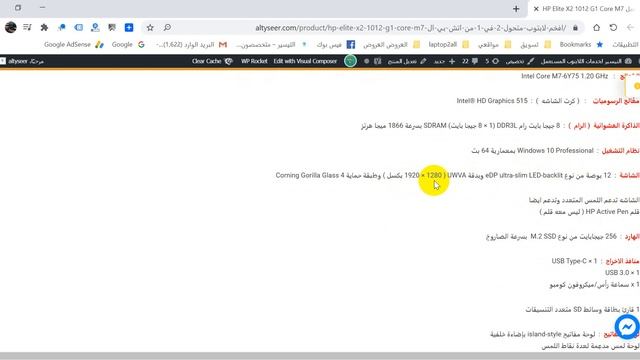Open the Facebook bookmark
Screen dimensions: 640x360
pyautogui.click(x=336, y=44)
